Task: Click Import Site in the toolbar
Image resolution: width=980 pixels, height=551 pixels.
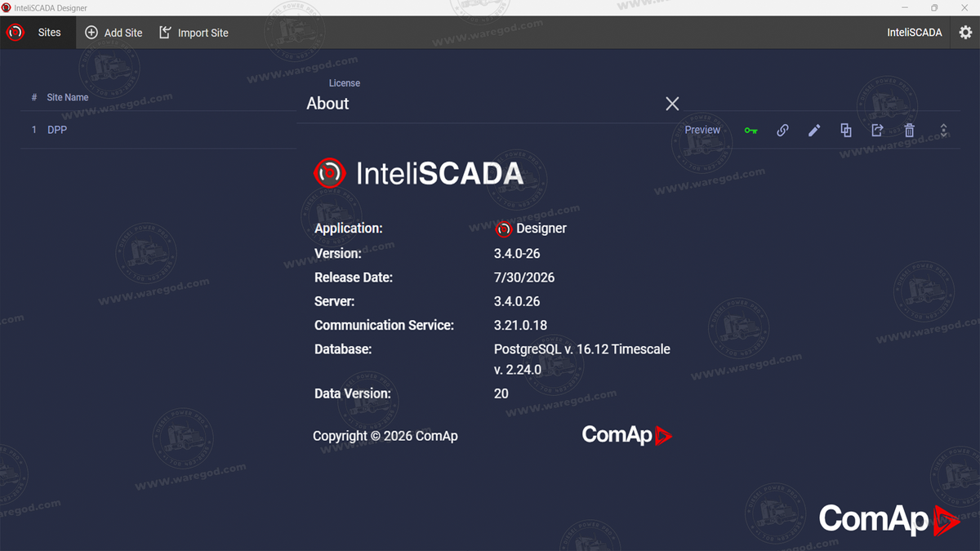Action: (x=194, y=33)
